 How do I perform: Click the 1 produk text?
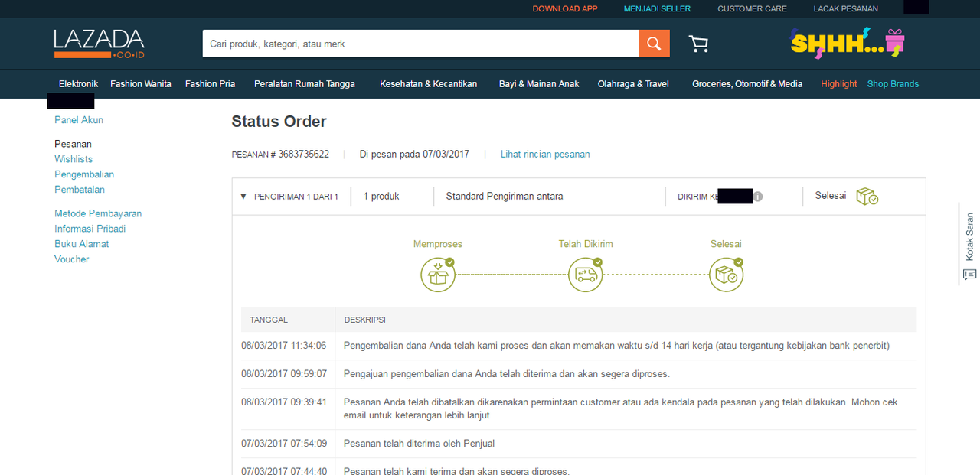pyautogui.click(x=381, y=197)
